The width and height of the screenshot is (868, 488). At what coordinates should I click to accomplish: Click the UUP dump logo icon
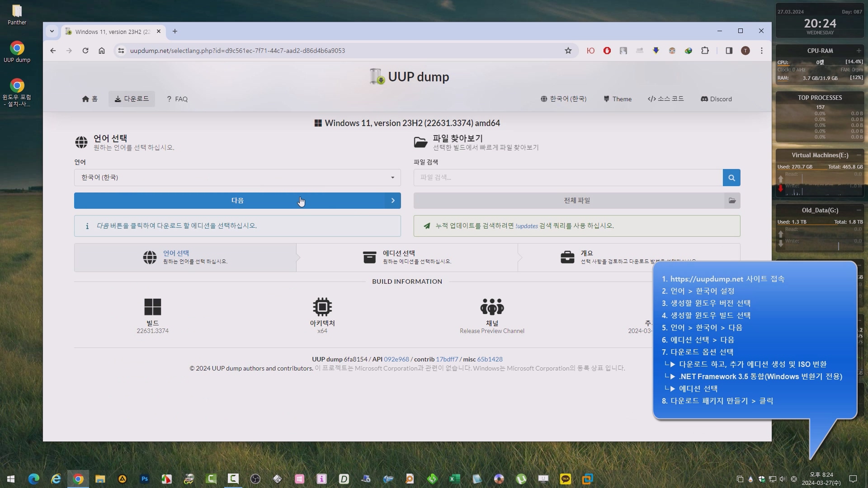tap(377, 76)
